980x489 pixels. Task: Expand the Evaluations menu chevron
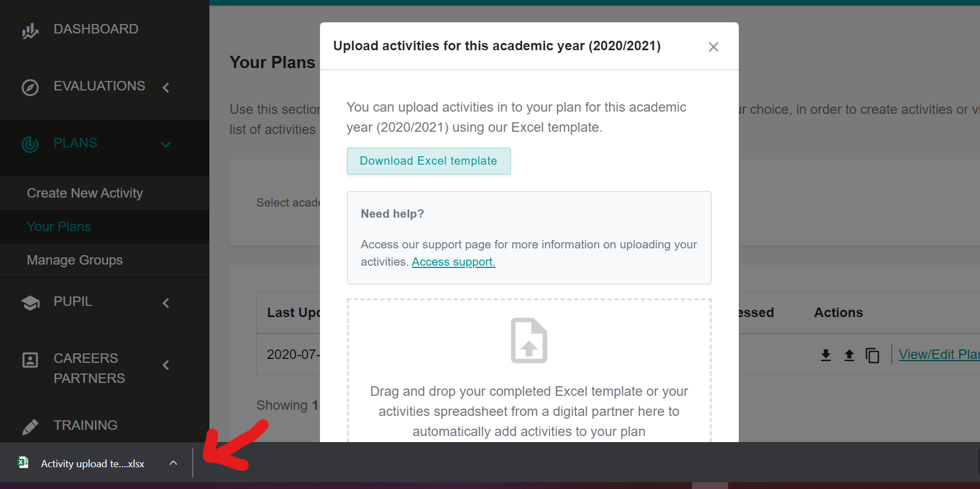pos(166,88)
